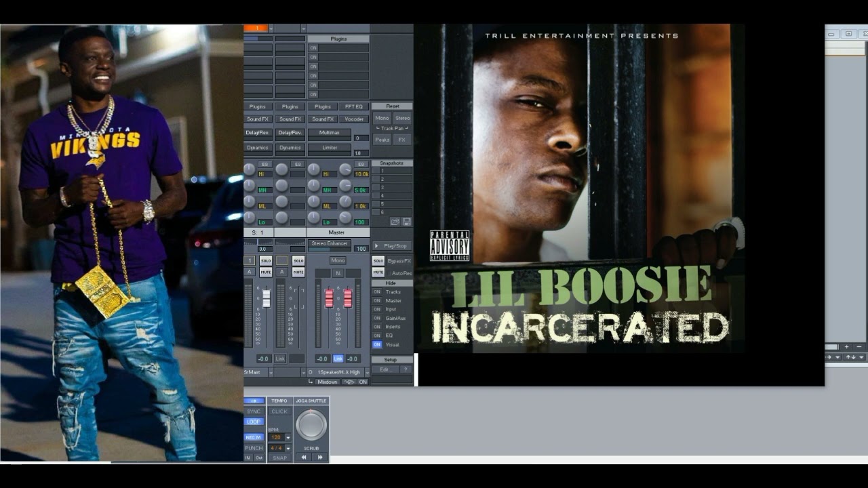This screenshot has height=488, width=868.
Task: Click track 1 MH EQ knob
Action: tap(250, 184)
